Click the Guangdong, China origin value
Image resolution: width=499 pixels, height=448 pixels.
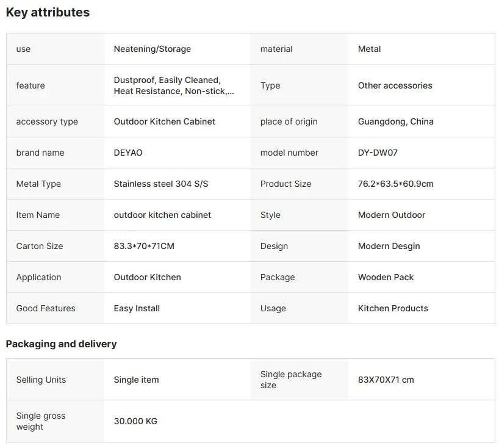click(395, 121)
